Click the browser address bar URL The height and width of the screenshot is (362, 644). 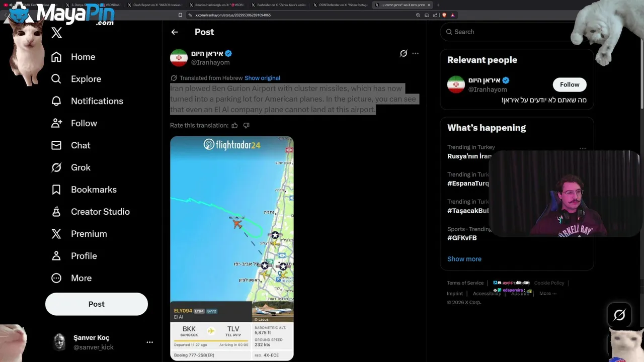click(233, 15)
